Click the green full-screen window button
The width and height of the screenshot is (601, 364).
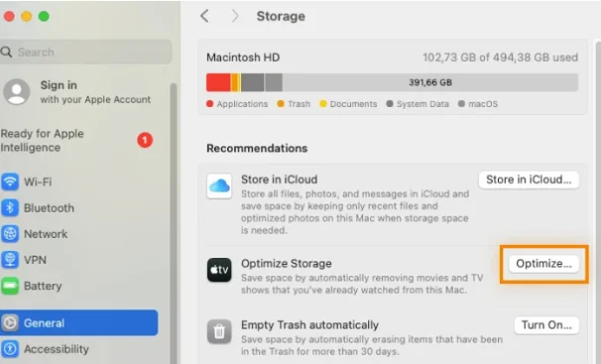[x=44, y=16]
